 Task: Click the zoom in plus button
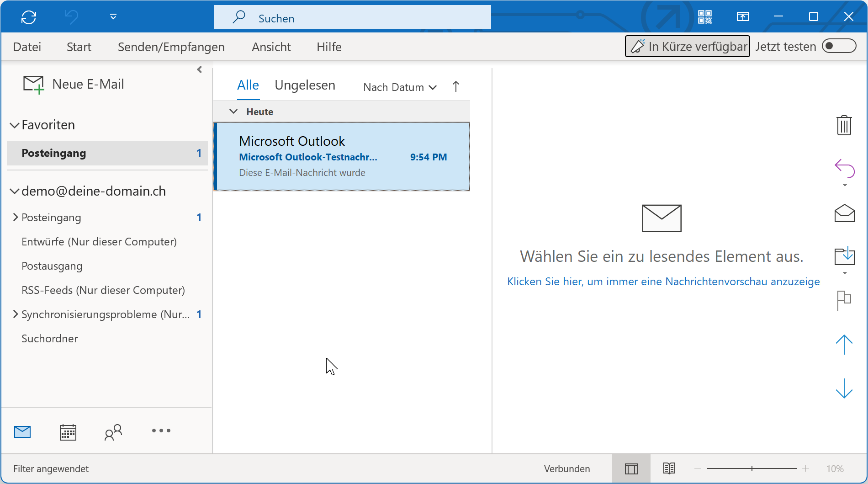point(806,468)
